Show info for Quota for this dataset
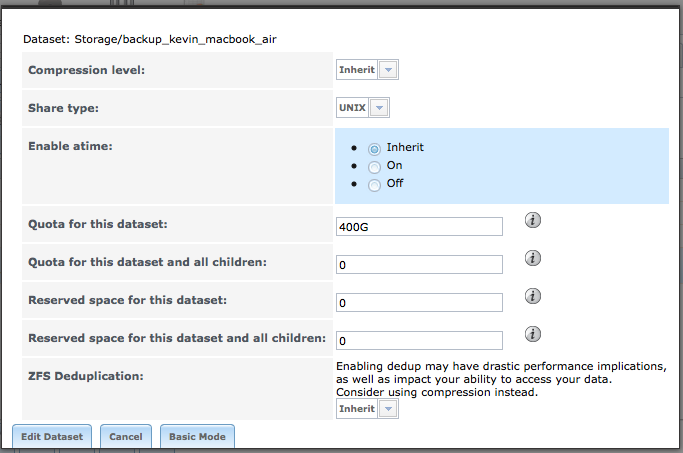683x453 pixels. (x=533, y=220)
